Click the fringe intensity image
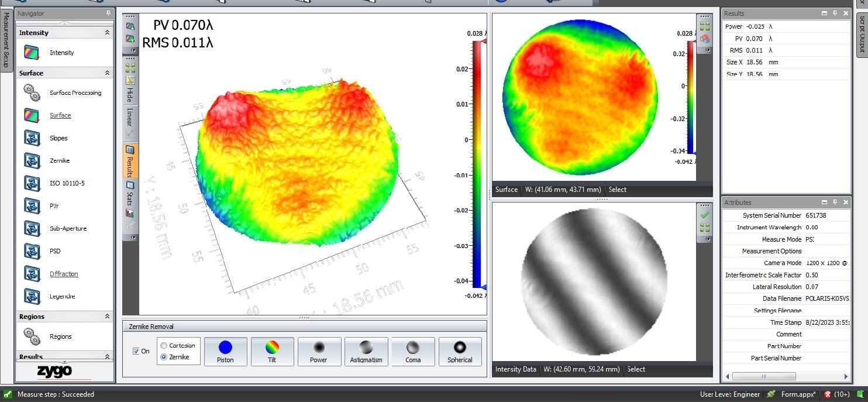 tap(594, 281)
